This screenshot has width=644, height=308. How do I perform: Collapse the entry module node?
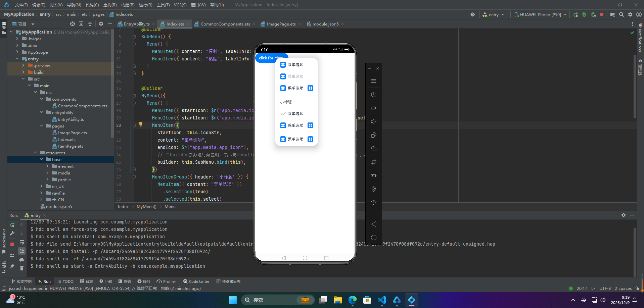point(17,59)
